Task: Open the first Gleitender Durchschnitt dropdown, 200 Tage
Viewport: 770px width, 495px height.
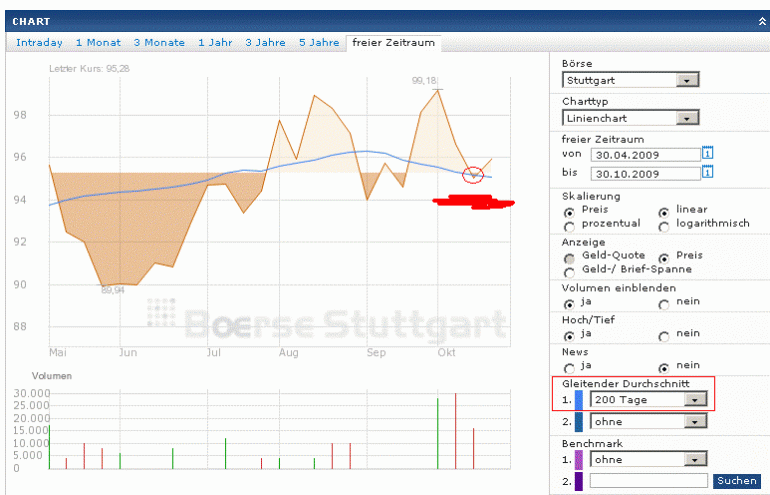Action: click(x=648, y=399)
